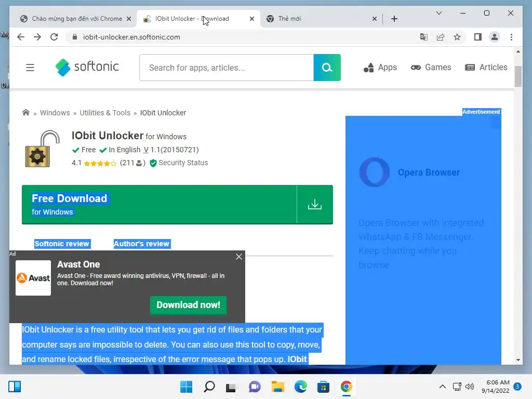Click the V 1.1(20150721) version text

tap(171, 150)
